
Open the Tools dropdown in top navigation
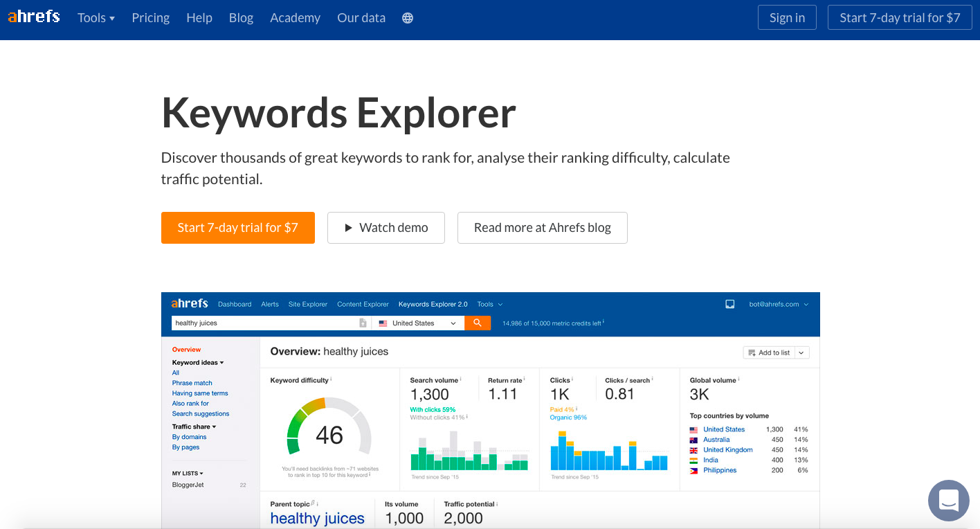96,18
